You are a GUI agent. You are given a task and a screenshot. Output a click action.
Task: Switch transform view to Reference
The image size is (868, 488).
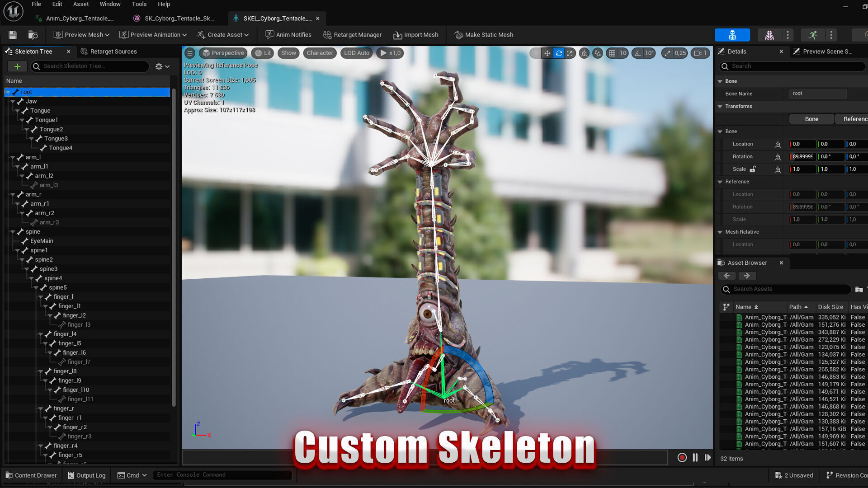point(852,119)
